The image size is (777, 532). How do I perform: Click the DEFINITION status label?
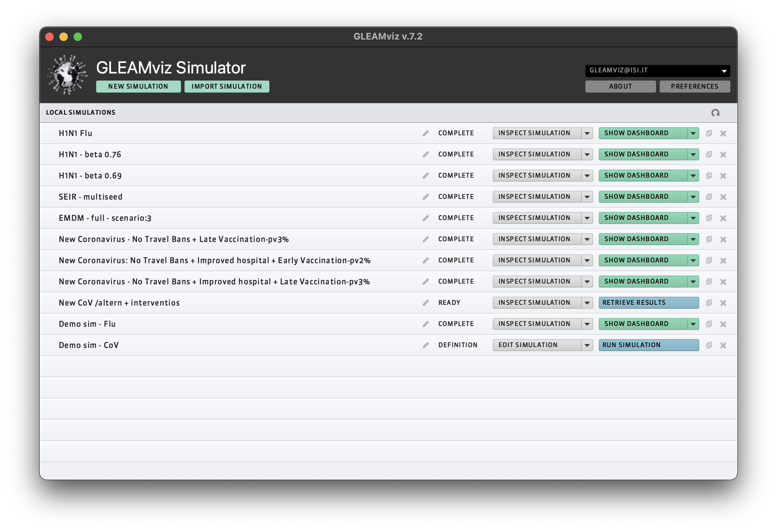click(x=458, y=345)
